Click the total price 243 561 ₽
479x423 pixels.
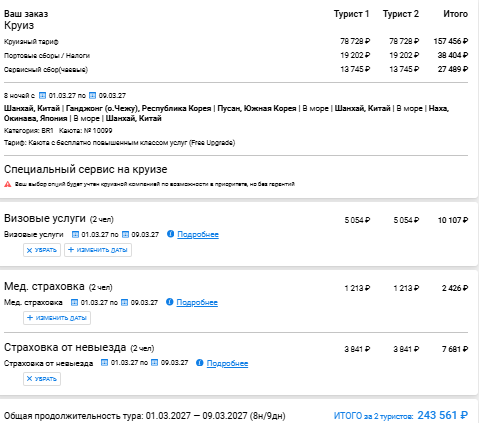[443, 415]
